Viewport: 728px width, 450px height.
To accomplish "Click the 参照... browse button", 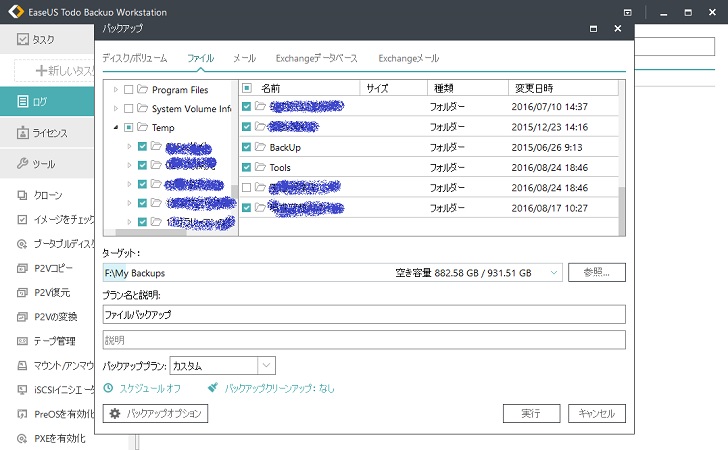I will coord(597,273).
